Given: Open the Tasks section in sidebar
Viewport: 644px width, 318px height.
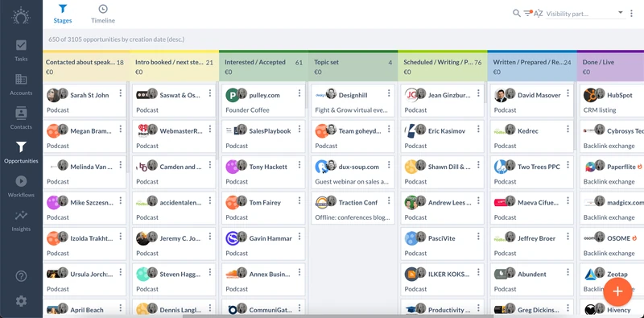Looking at the screenshot, I should (21, 50).
